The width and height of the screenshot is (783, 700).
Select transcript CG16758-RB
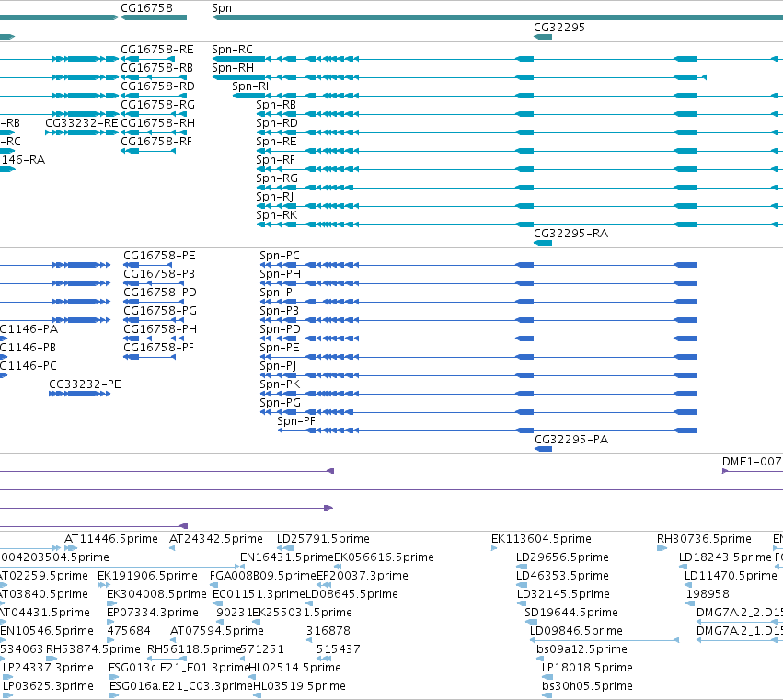tap(157, 68)
